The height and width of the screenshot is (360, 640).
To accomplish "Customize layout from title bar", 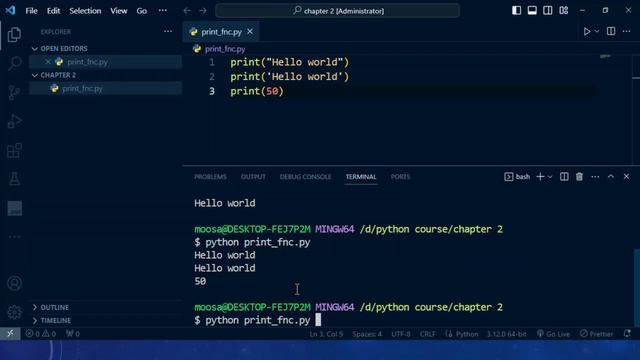I will pos(564,11).
